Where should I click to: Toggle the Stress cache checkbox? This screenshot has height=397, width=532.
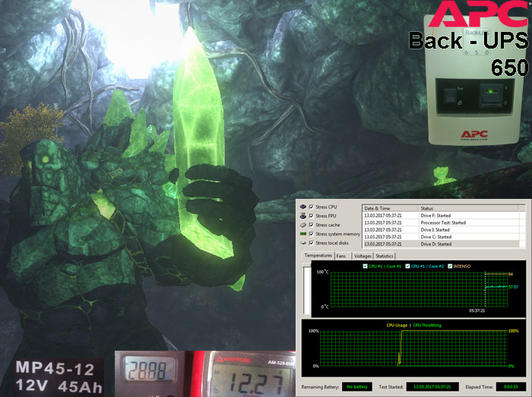tap(311, 225)
